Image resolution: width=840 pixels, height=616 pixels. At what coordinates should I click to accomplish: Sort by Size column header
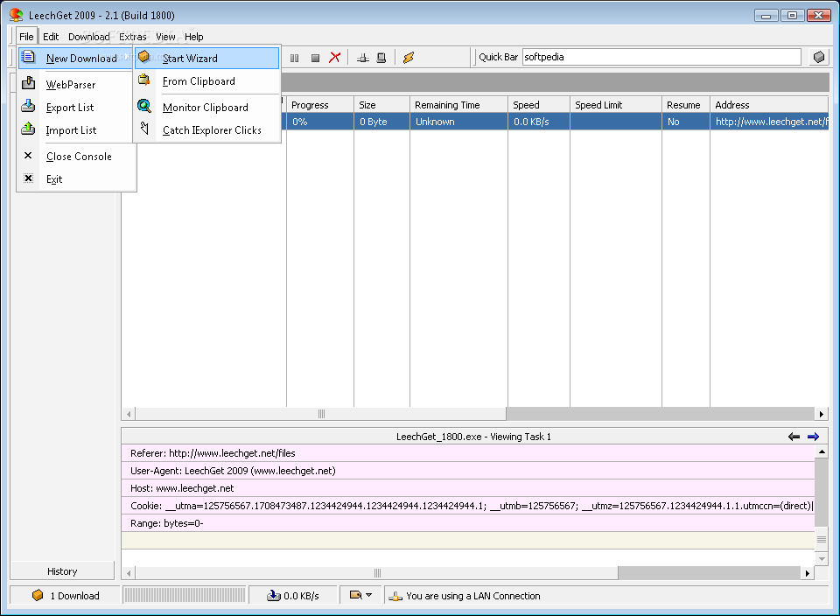[381, 105]
